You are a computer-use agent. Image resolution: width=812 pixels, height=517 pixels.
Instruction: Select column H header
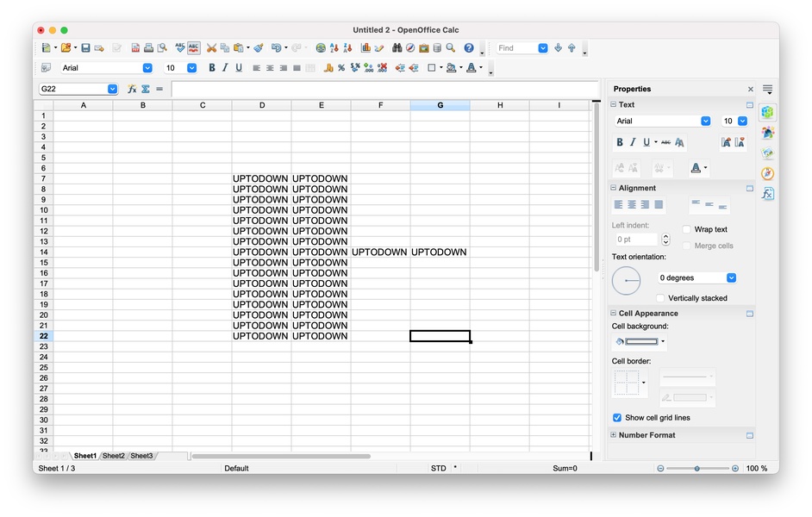[x=499, y=105]
